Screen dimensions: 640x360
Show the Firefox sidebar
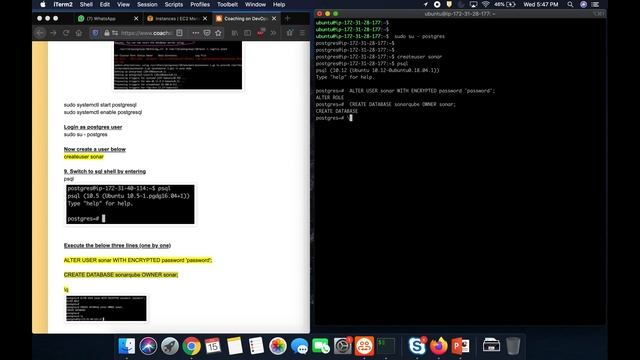coord(247,33)
